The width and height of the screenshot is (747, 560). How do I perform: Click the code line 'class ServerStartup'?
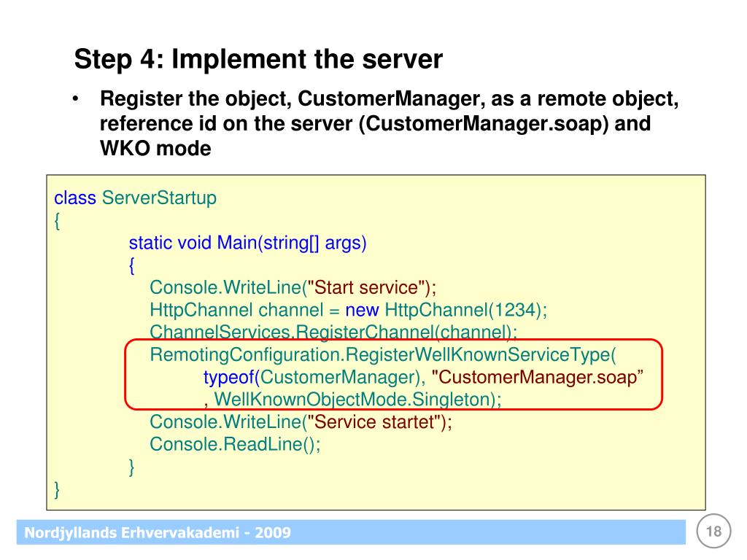pyautogui.click(x=135, y=198)
